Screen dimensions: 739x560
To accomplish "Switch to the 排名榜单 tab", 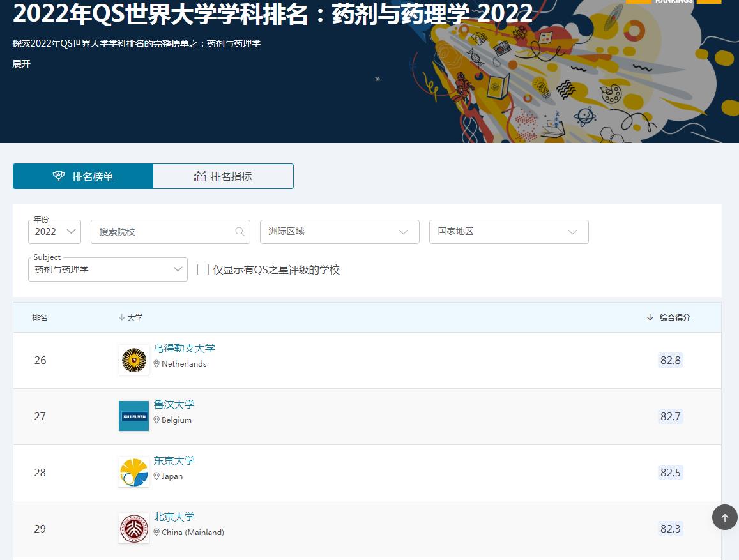I will 83,176.
